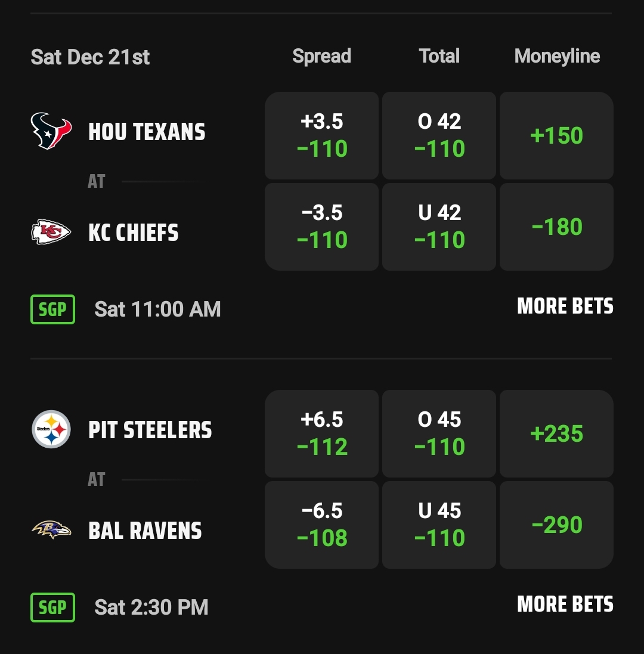Viewport: 644px width, 654px height.
Task: Pick Over 45 total bet
Action: coord(439,434)
